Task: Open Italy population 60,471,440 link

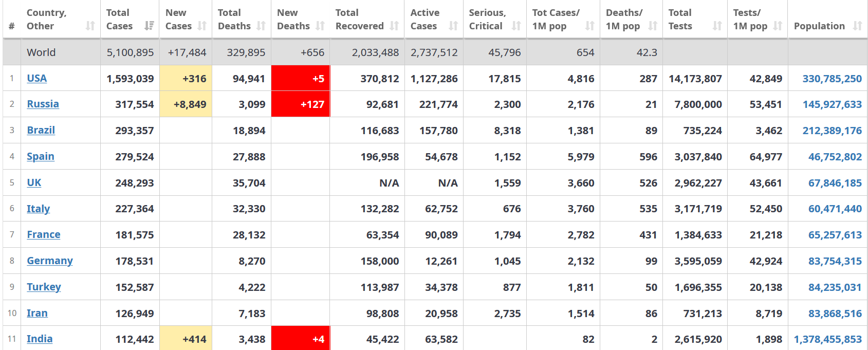Action: click(x=835, y=209)
